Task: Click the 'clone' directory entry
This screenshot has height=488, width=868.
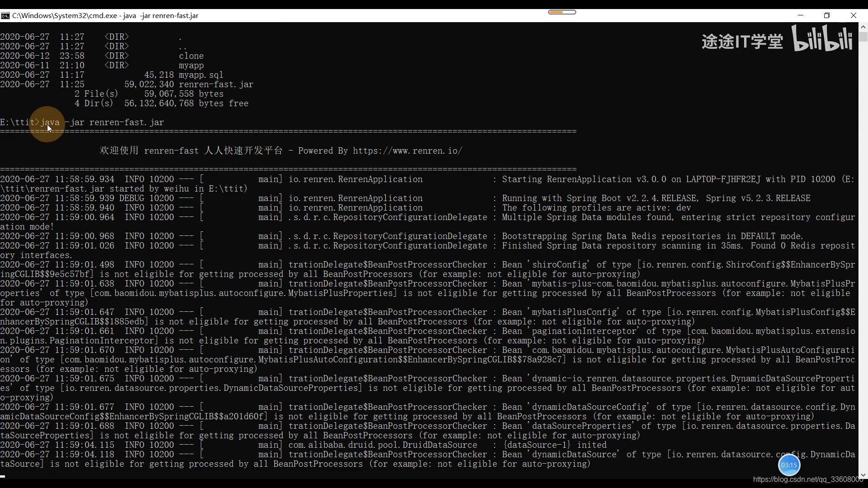Action: 191,56
